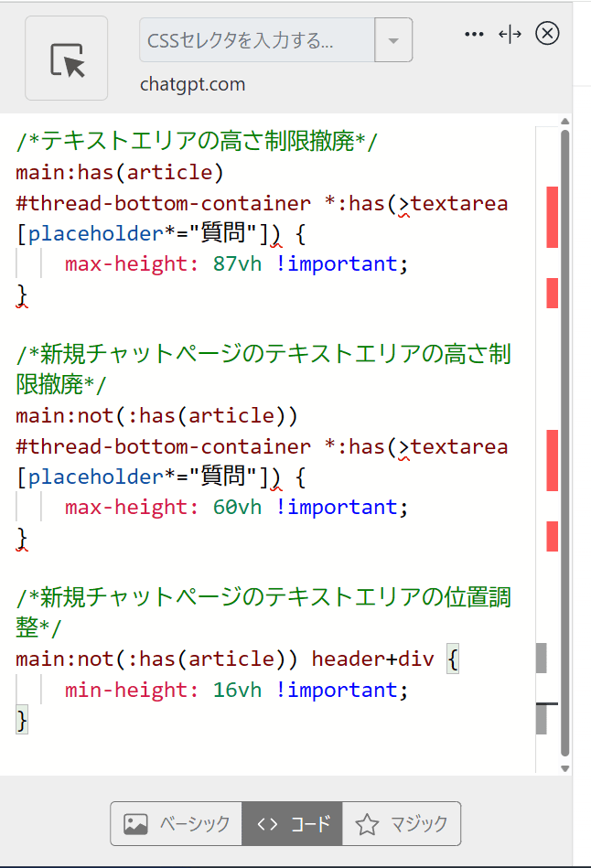Open the three-dot more options menu
The width and height of the screenshot is (591, 868).
click(x=473, y=34)
